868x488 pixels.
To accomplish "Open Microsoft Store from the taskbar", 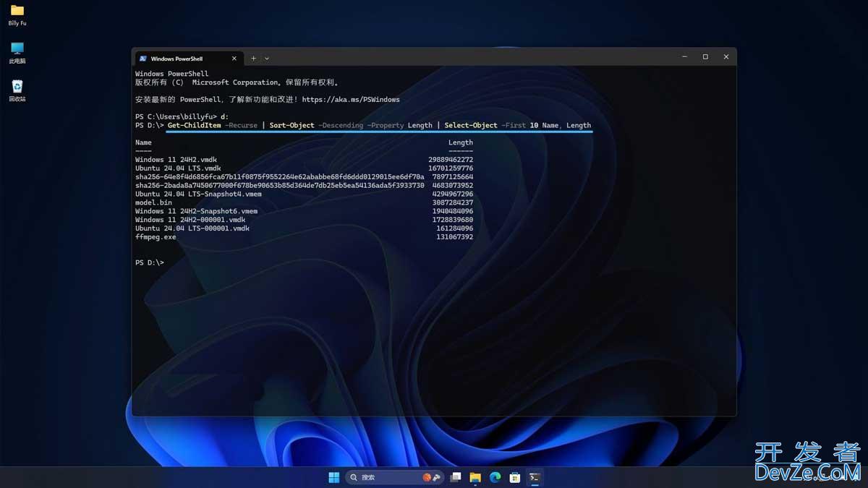I will 515,477.
